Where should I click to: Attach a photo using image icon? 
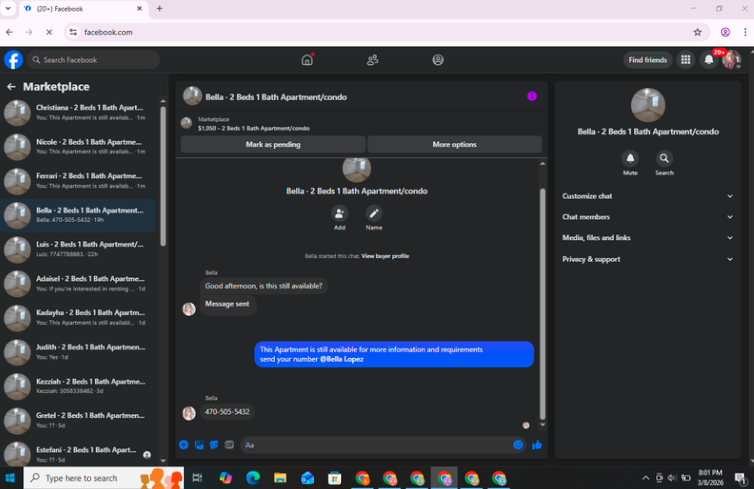point(199,445)
